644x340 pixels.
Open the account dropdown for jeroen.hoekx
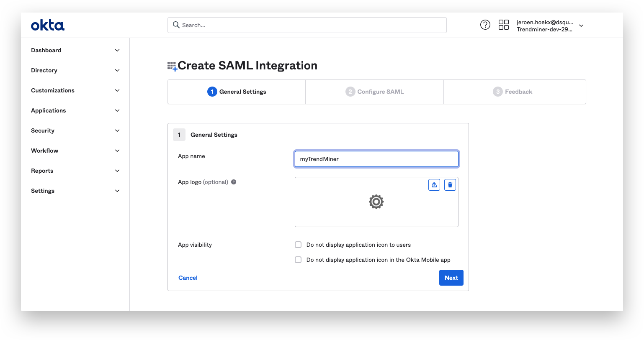coord(581,25)
